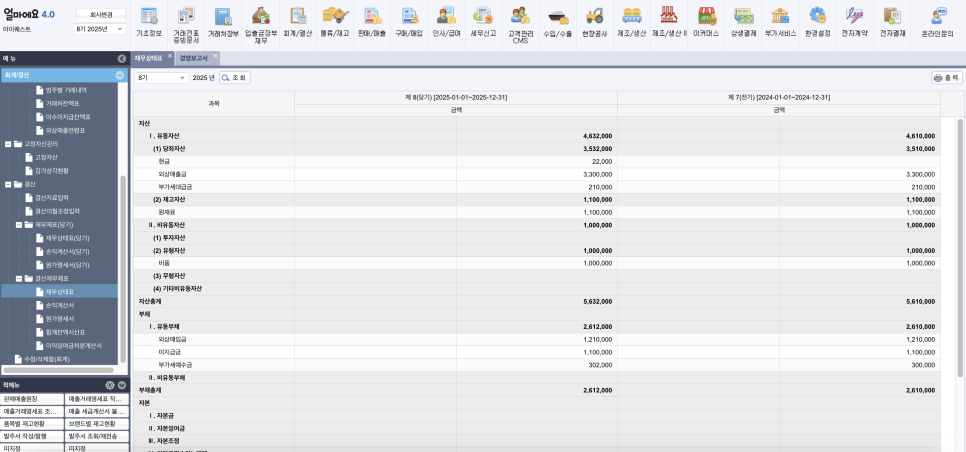Collapse the 결산재무제표 folder

(x=19, y=278)
